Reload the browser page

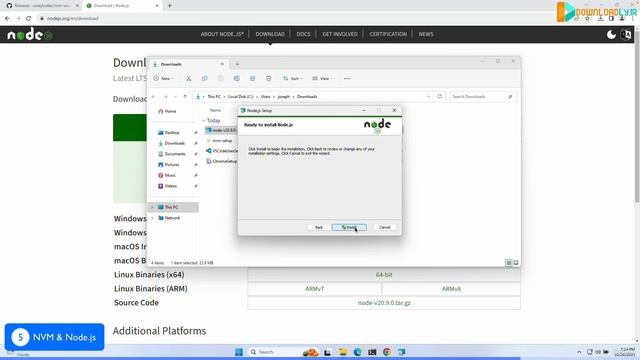pyautogui.click(x=29, y=18)
